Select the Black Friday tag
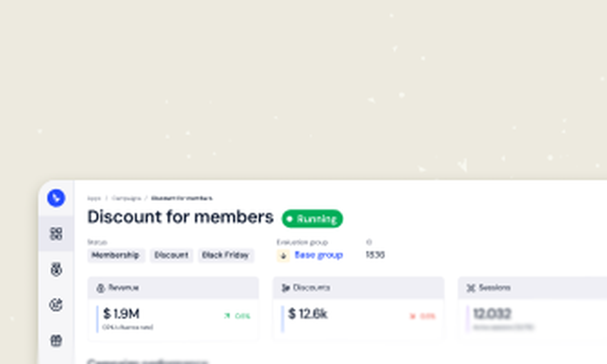 225,255
